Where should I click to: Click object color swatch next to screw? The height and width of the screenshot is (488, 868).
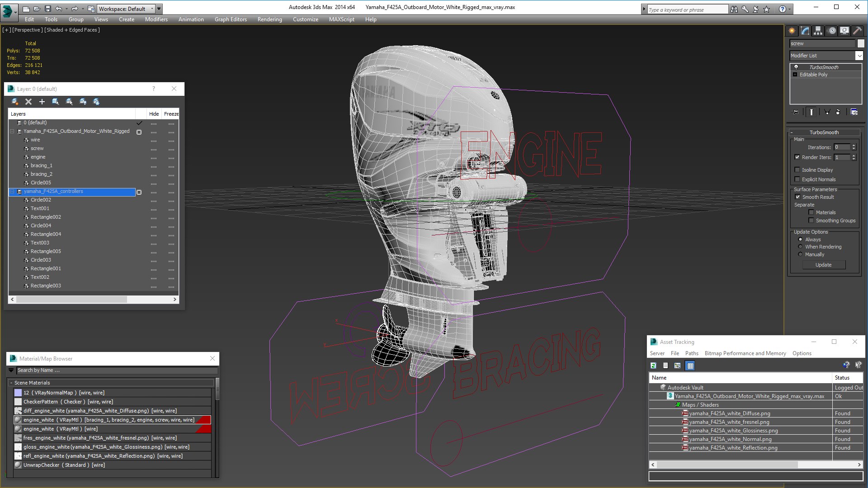point(861,43)
